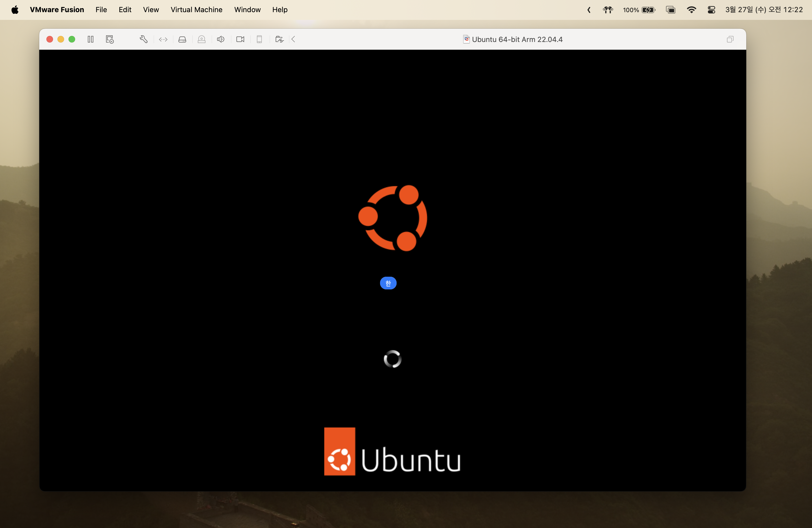Open the Window menu
Viewport: 812px width, 528px height.
(x=247, y=10)
